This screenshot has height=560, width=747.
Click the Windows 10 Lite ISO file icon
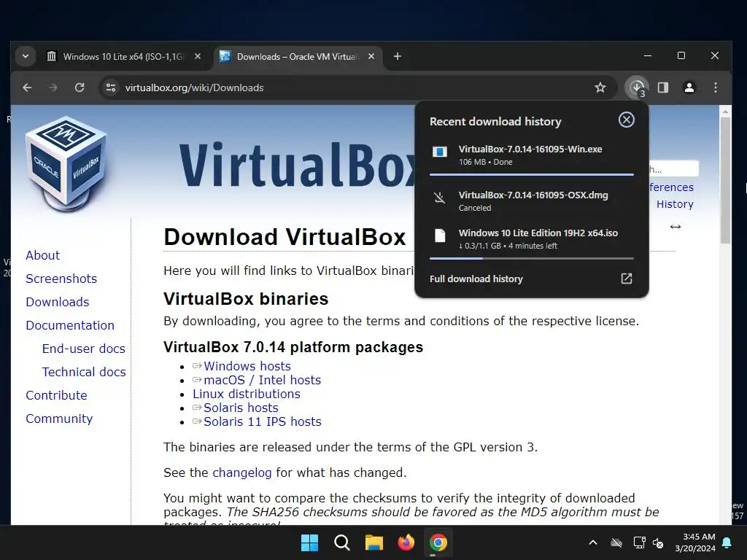point(440,236)
